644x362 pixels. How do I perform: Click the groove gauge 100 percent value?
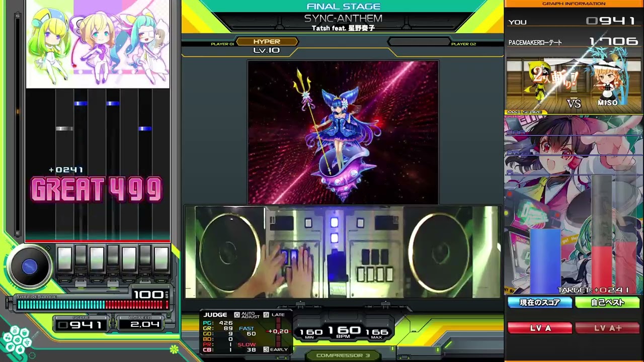(148, 294)
